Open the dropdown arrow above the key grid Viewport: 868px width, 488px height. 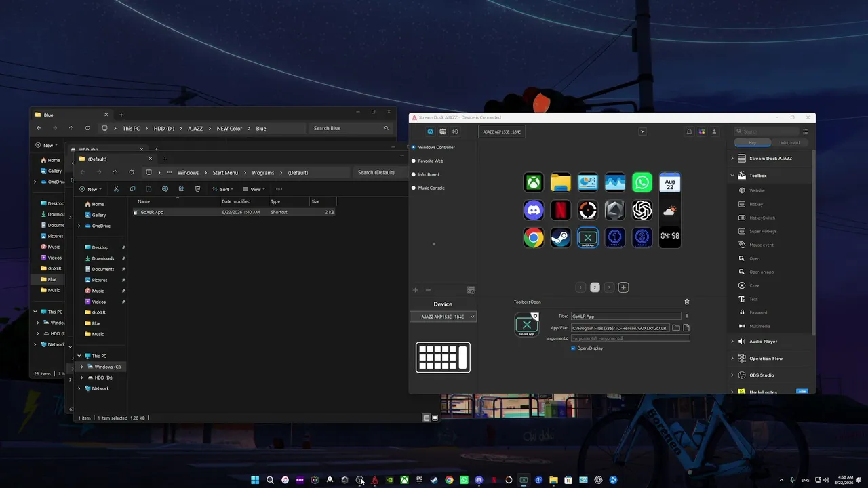[x=642, y=131]
